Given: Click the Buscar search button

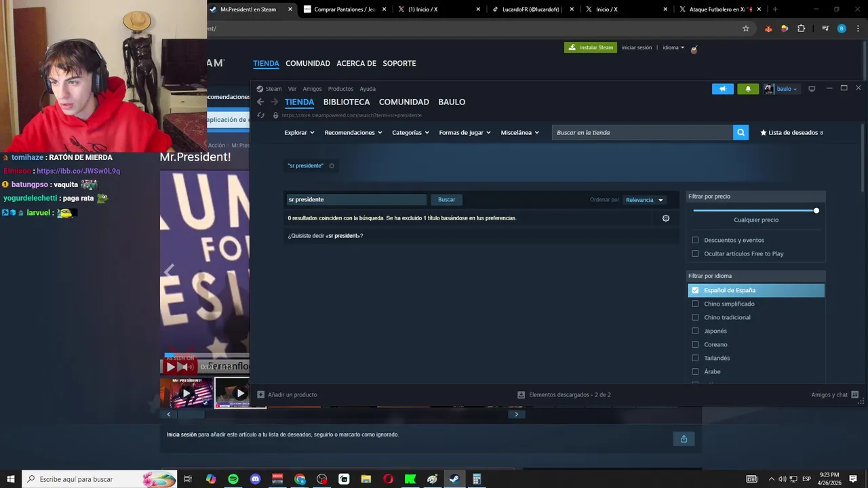Looking at the screenshot, I should tap(446, 200).
